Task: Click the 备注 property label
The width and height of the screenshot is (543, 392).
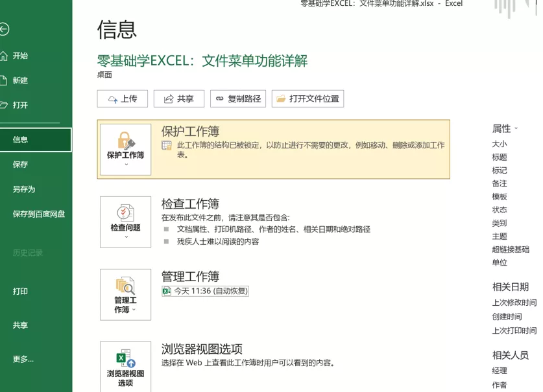Action: (500, 184)
